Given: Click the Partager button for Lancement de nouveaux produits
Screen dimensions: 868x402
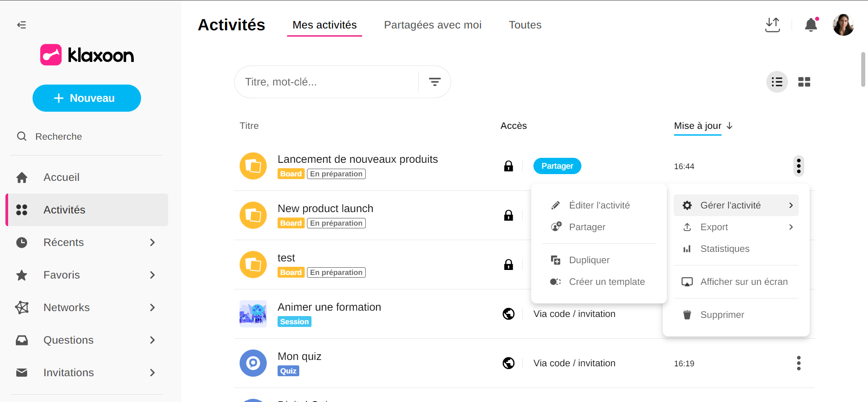Looking at the screenshot, I should 557,166.
